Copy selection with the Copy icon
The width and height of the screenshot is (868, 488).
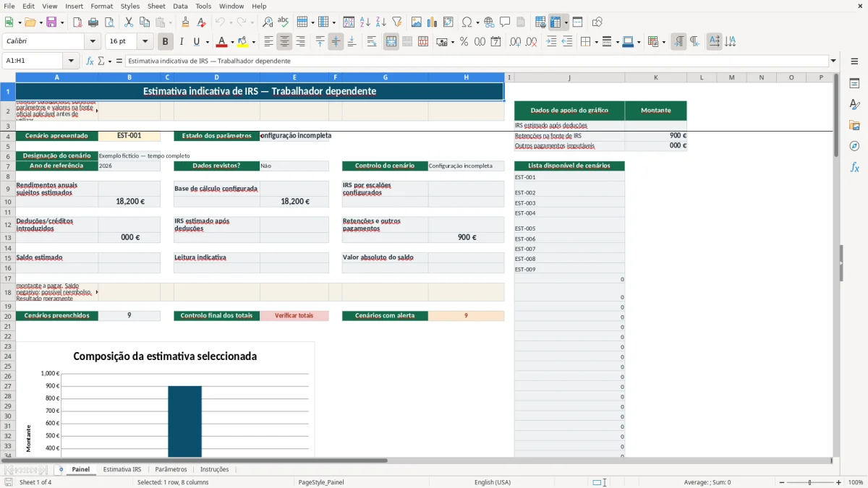(x=145, y=22)
